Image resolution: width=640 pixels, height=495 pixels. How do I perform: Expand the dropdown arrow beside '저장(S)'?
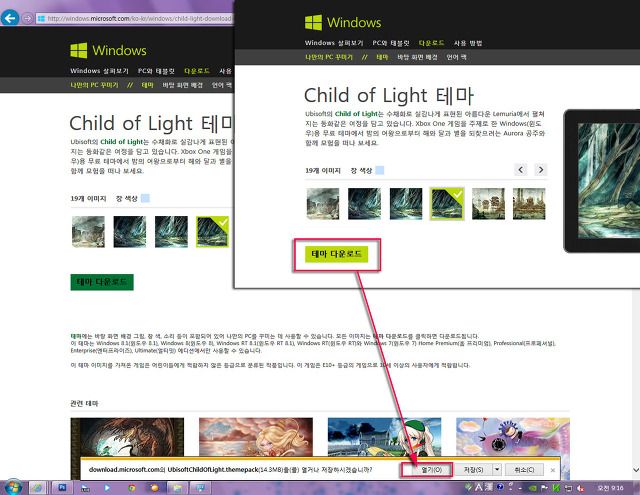click(497, 470)
